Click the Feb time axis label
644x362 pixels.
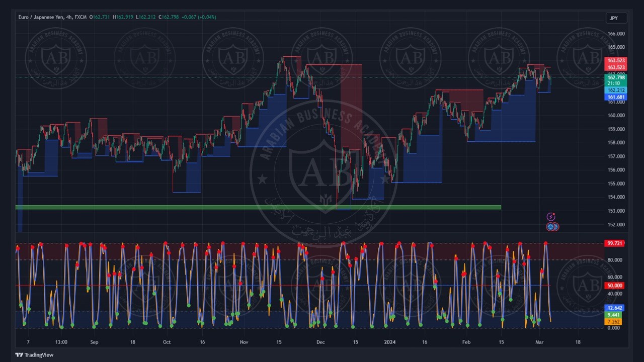(x=466, y=342)
